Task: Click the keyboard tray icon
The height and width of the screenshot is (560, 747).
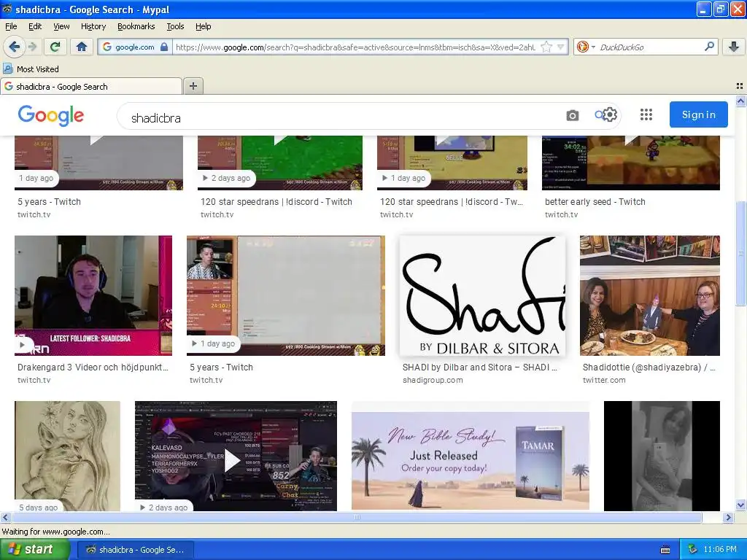Action: 665,550
